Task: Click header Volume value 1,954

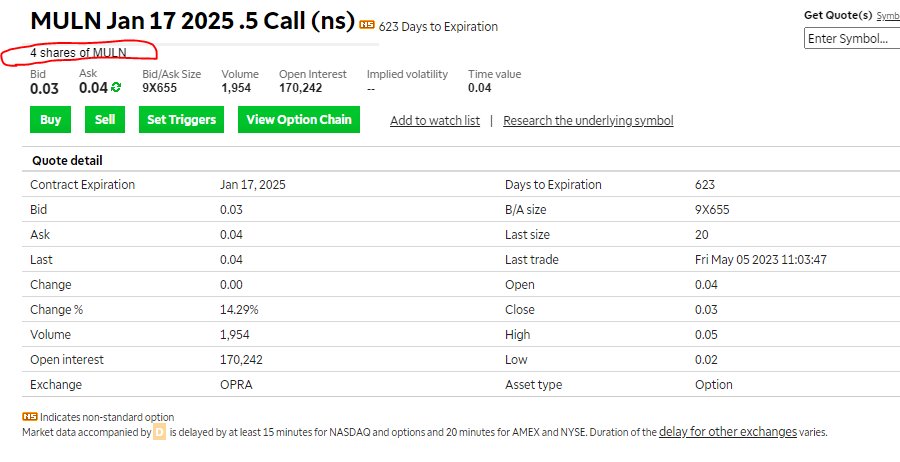Action: click(236, 88)
